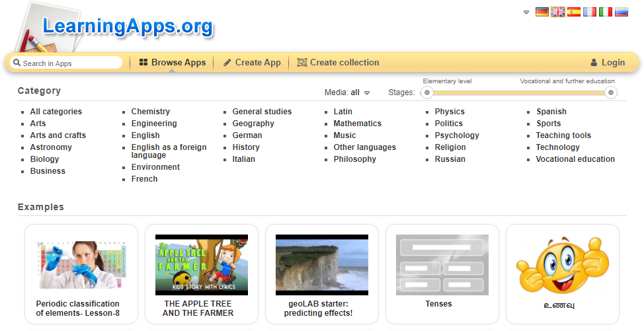
Task: Open the Philosophy category
Action: [x=355, y=159]
